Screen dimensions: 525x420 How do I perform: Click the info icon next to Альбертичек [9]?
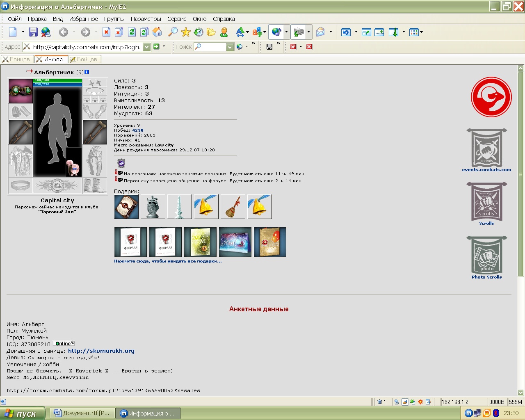point(87,72)
